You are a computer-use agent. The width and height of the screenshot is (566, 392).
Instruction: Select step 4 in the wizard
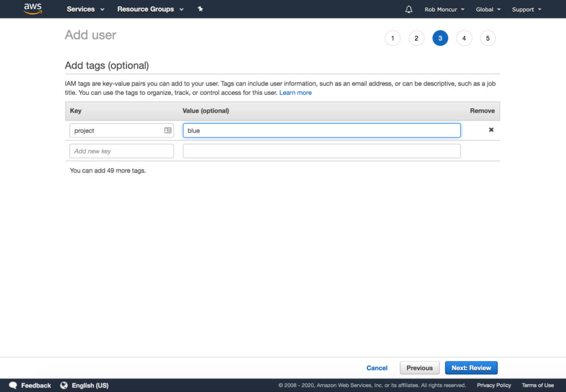464,38
